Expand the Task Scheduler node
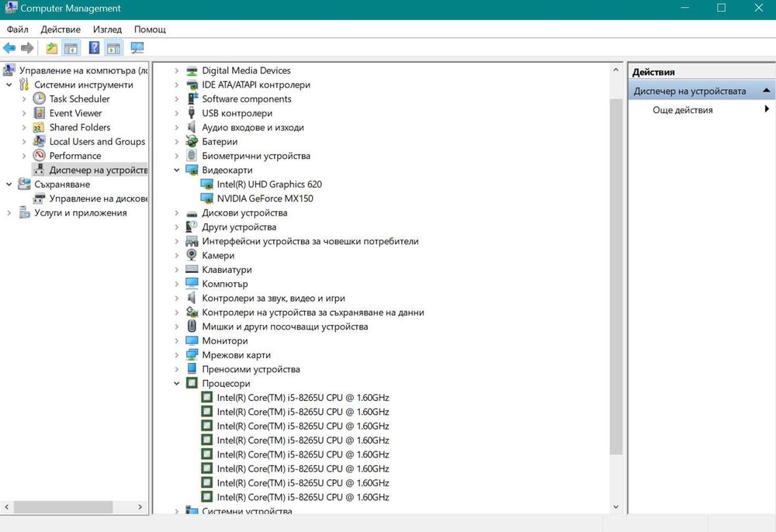This screenshot has height=532, width=776. 24,98
